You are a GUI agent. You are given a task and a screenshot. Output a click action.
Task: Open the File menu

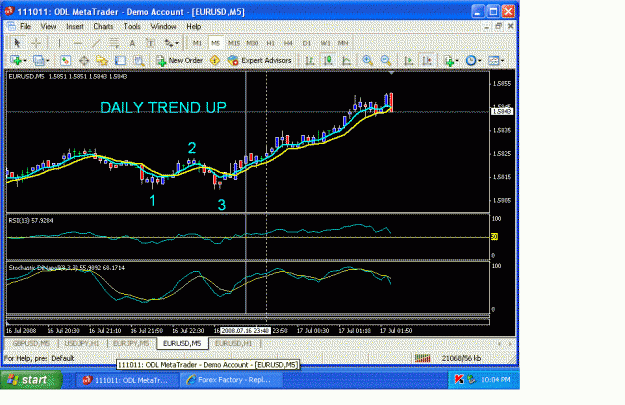tap(26, 27)
